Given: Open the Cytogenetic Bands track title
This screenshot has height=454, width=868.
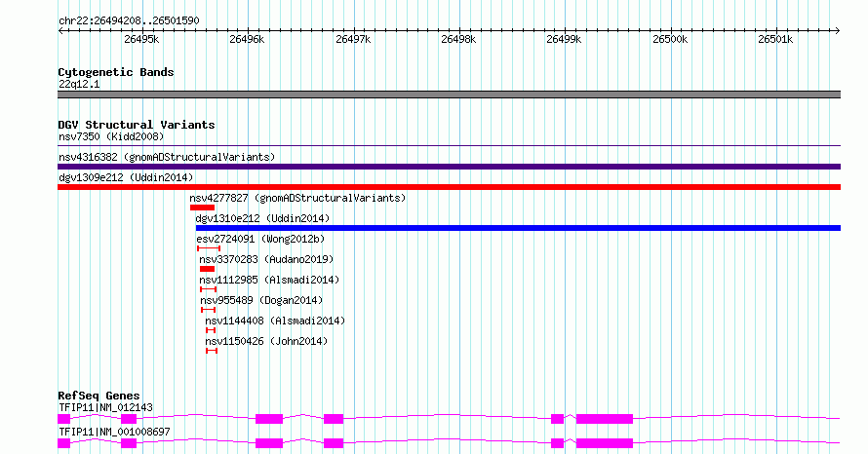Looking at the screenshot, I should [116, 72].
